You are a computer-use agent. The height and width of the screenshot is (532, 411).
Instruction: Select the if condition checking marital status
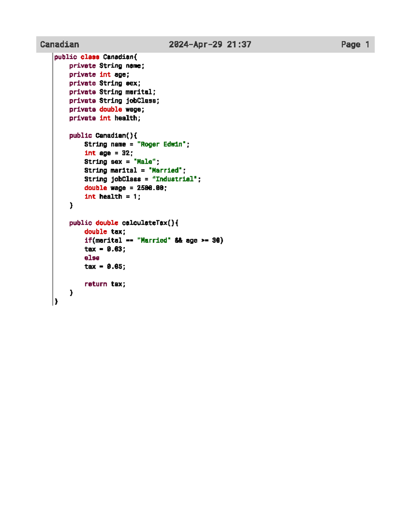[x=154, y=240]
